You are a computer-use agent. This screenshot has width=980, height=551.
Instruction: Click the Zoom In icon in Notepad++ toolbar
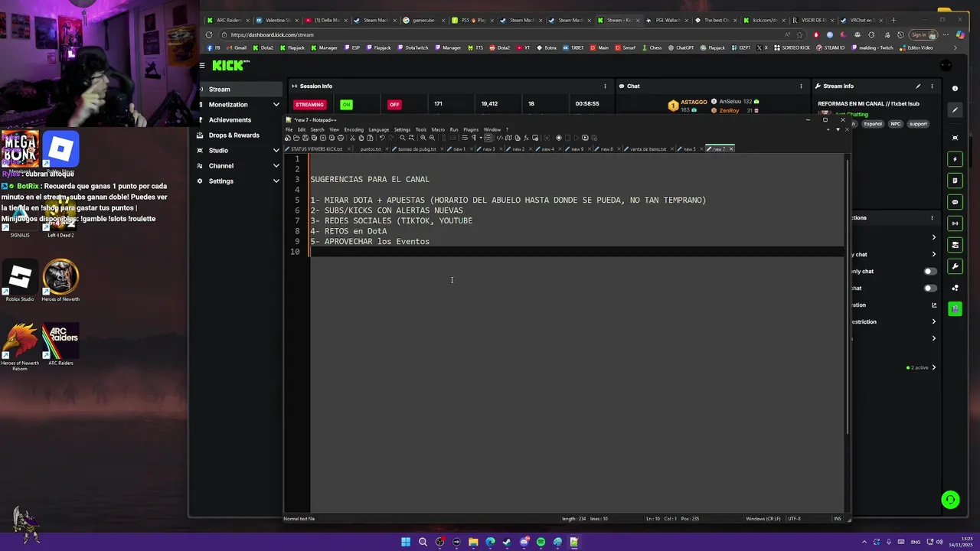pos(423,138)
